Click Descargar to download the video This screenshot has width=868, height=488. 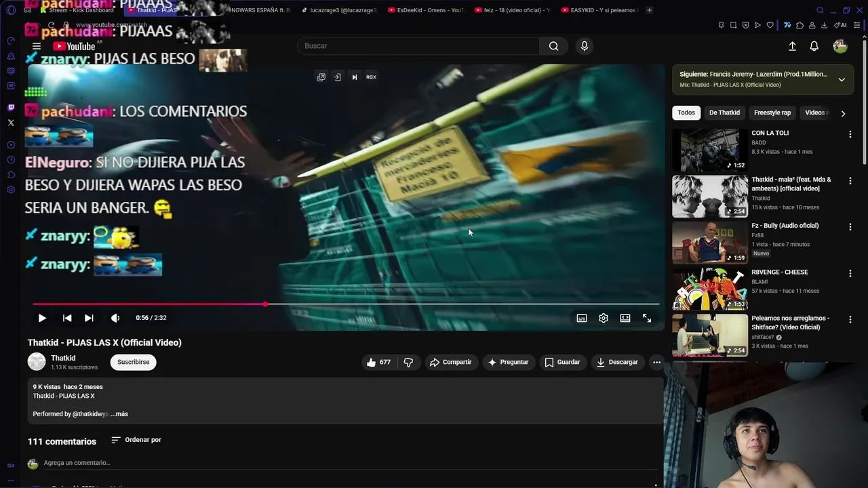tap(617, 363)
